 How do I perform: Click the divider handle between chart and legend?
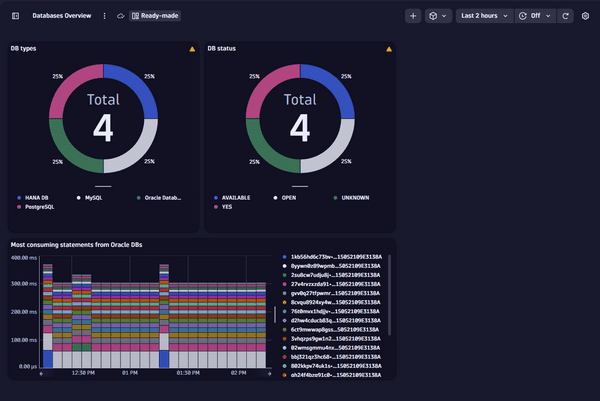coord(275,315)
